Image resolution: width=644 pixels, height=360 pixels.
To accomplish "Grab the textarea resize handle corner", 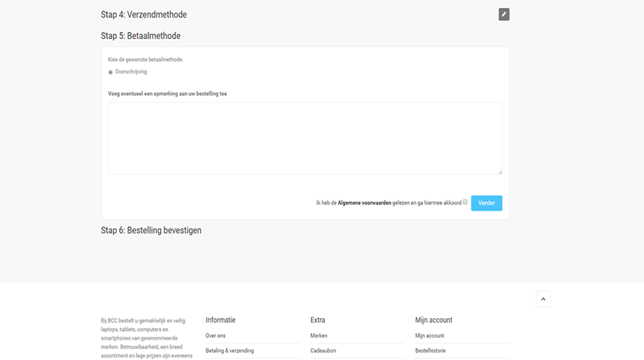I will pos(500,172).
